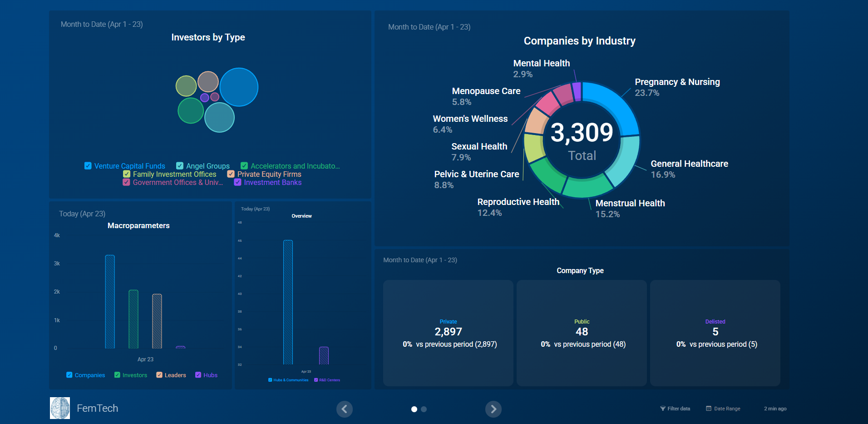The image size is (868, 424).
Task: Select the second page indicator dot
Action: (424, 409)
